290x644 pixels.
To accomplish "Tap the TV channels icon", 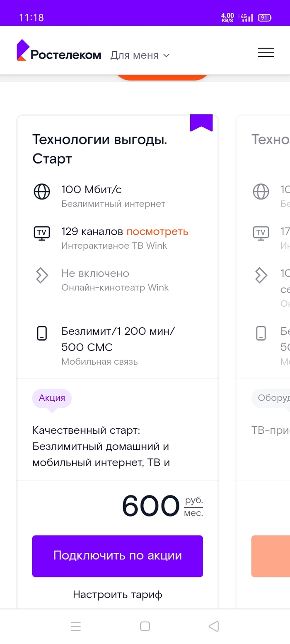I will coord(41,233).
